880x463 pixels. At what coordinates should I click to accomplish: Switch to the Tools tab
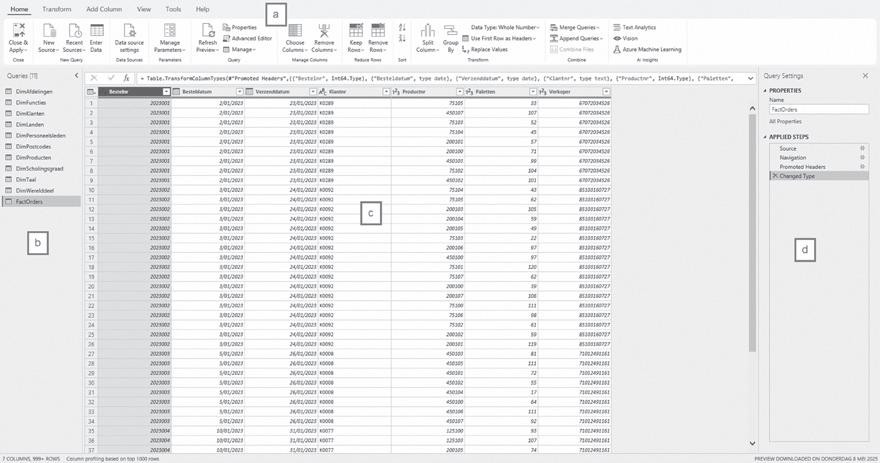tap(173, 10)
